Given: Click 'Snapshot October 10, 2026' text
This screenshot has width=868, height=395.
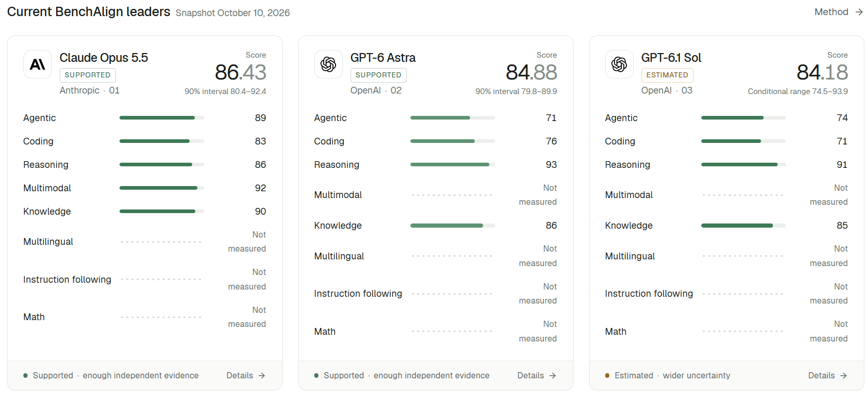Looking at the screenshot, I should 233,13.
